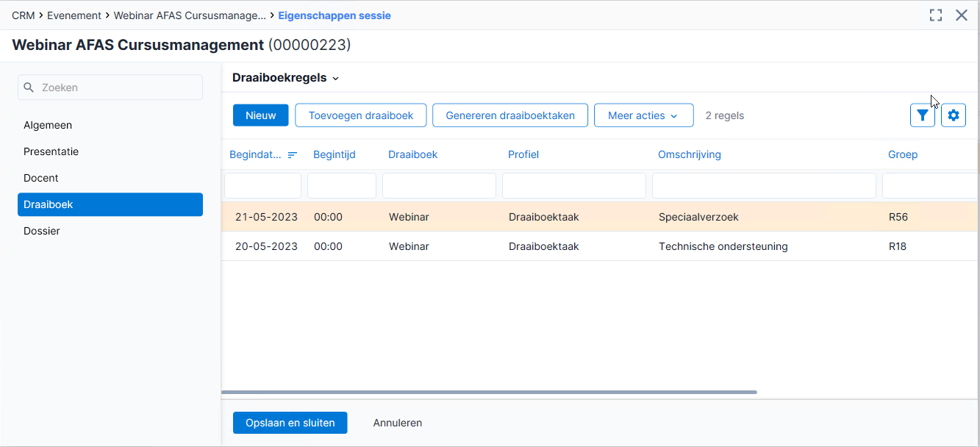Click the Evenement breadcrumb link
This screenshot has height=447, width=980.
click(74, 15)
